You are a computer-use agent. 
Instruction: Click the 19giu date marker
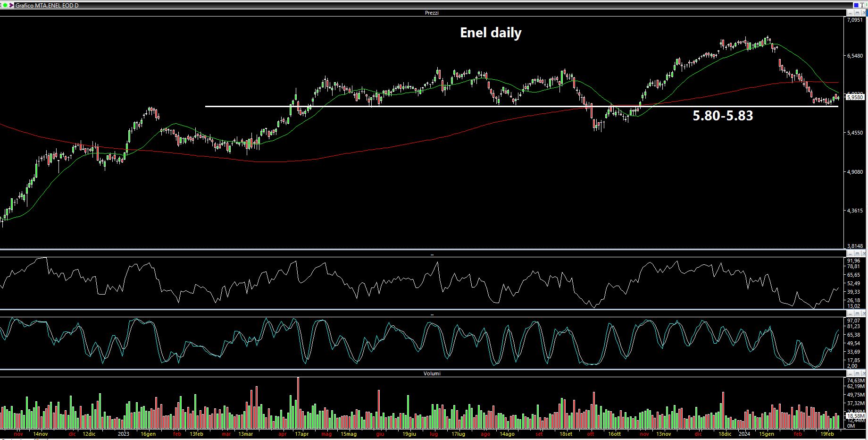tap(409, 434)
